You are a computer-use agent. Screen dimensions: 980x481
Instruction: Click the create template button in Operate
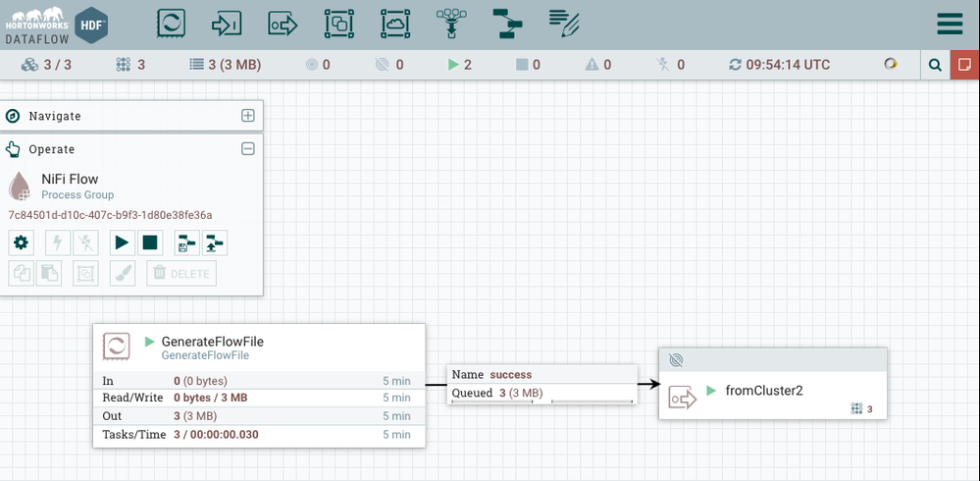(186, 241)
